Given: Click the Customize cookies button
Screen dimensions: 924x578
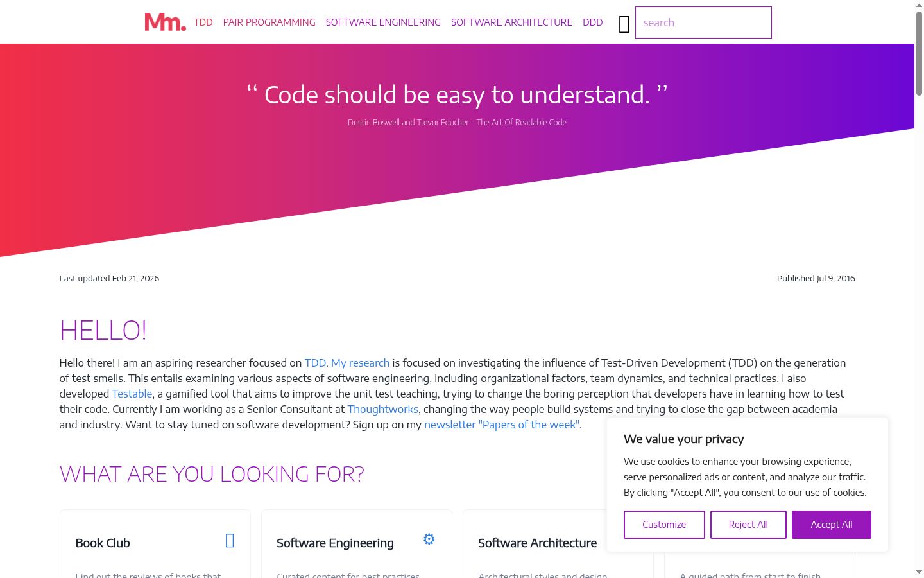Looking at the screenshot, I should (664, 525).
